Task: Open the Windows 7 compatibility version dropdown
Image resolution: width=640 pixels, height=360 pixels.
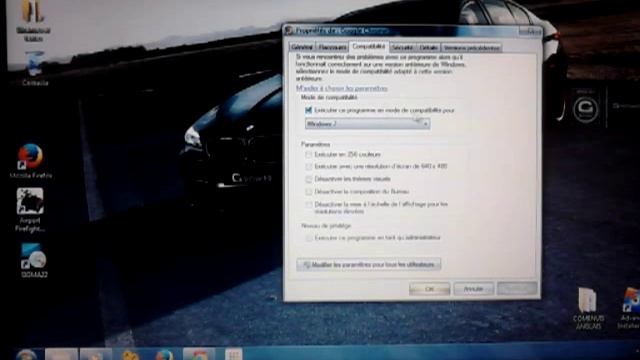Action: (367, 124)
